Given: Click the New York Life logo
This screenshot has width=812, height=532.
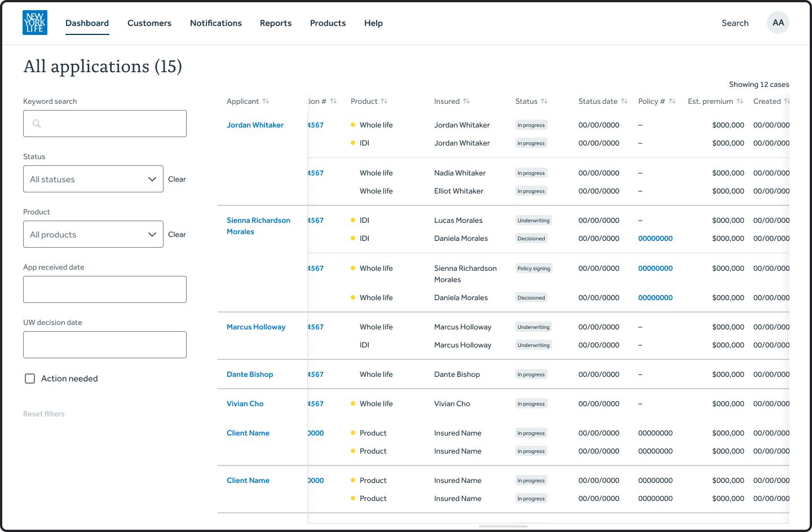Looking at the screenshot, I should pos(35,23).
